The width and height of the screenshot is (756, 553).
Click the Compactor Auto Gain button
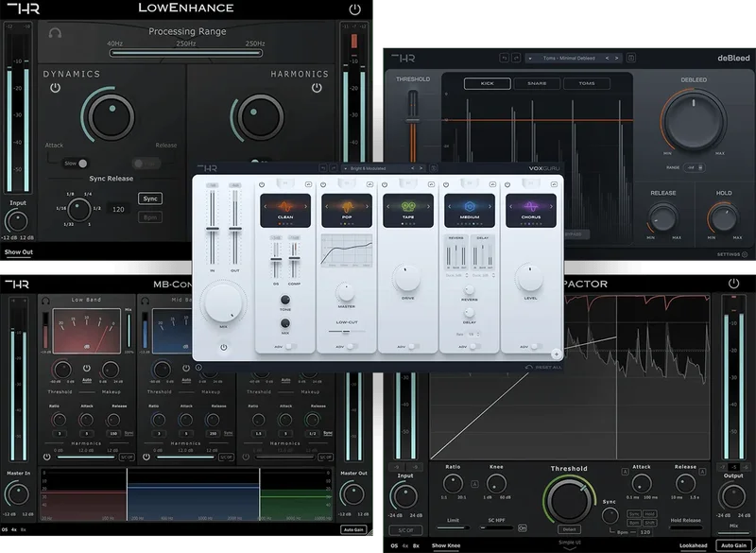[x=733, y=545]
